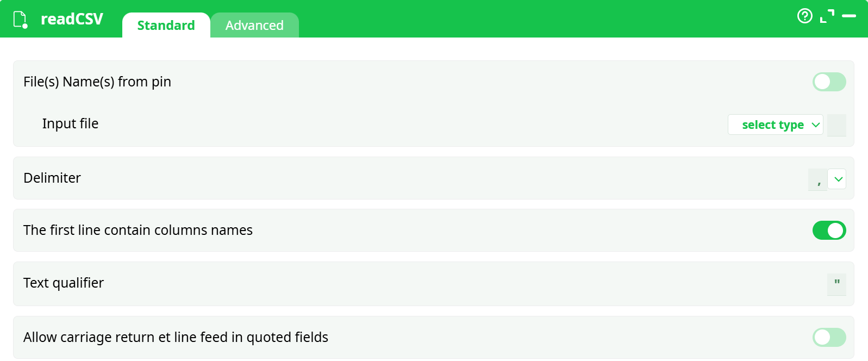Click the Text qualifier quote field
The width and height of the screenshot is (868, 361).
pyautogui.click(x=836, y=284)
